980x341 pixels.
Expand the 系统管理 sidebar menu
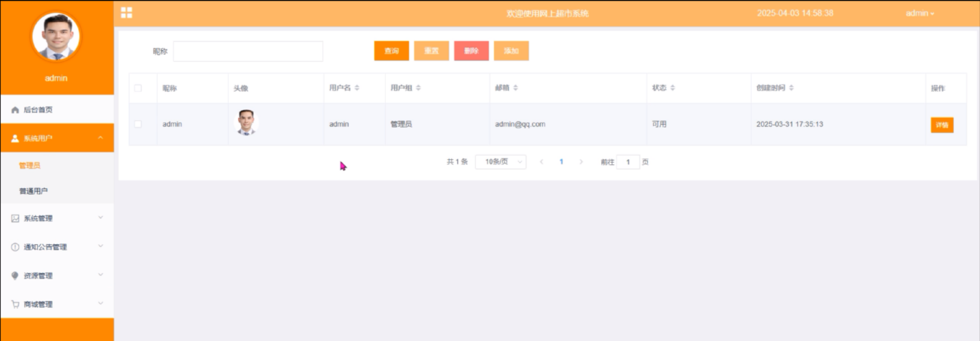tap(57, 218)
